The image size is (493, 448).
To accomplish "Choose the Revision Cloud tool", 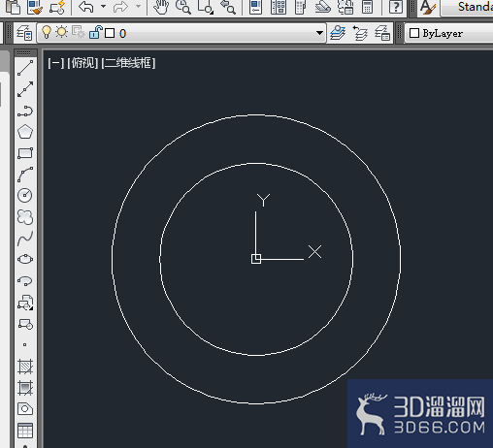I will coord(25,217).
